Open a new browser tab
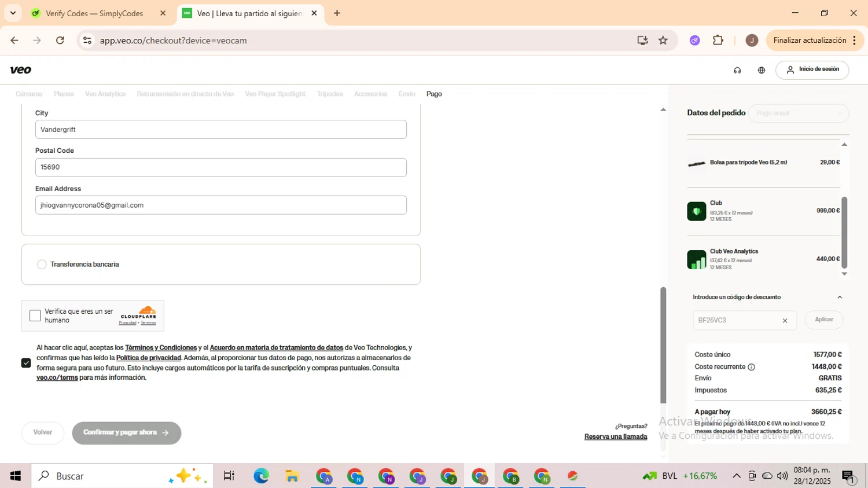Image resolution: width=868 pixels, height=488 pixels. click(x=337, y=13)
